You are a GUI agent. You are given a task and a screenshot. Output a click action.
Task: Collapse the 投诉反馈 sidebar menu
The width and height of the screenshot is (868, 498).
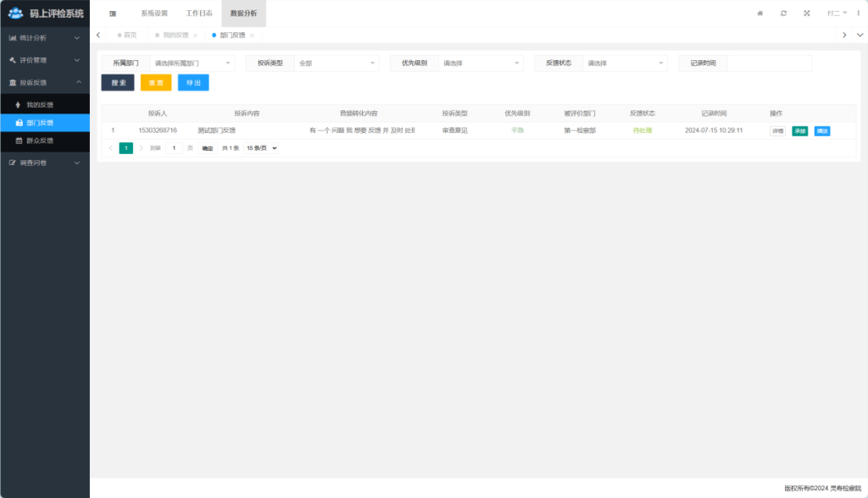(x=44, y=83)
